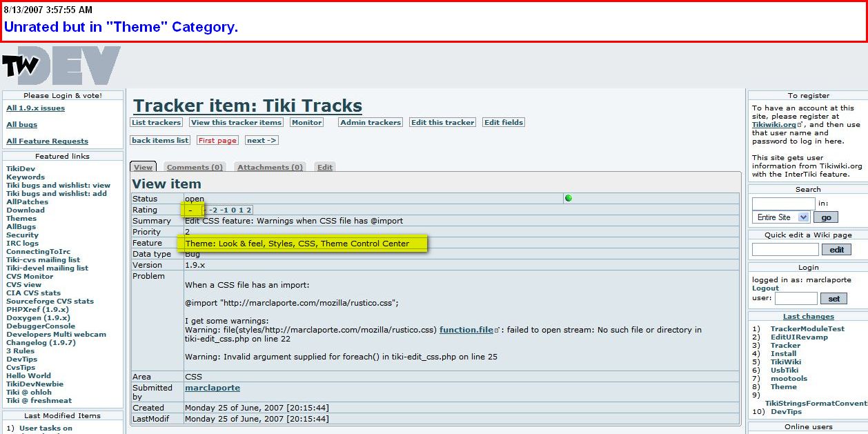Open the 'IRC logs' link
The width and height of the screenshot is (868, 434).
click(23, 244)
